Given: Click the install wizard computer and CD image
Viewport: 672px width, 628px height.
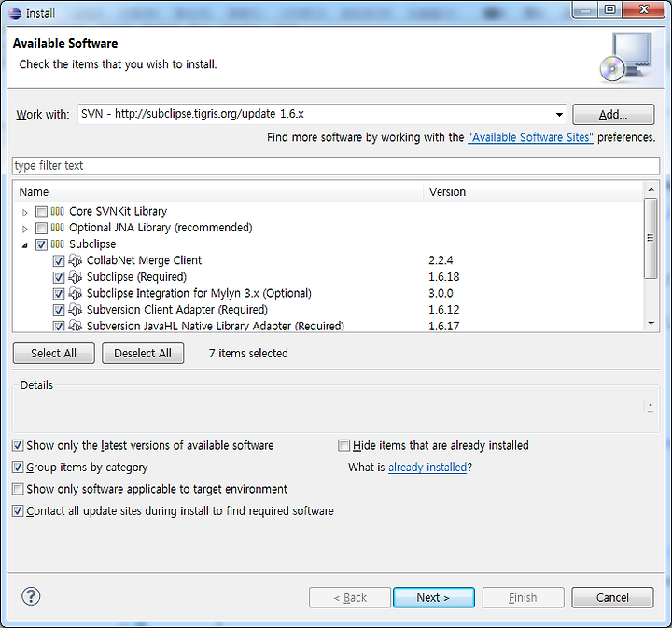Looking at the screenshot, I should 626,58.
